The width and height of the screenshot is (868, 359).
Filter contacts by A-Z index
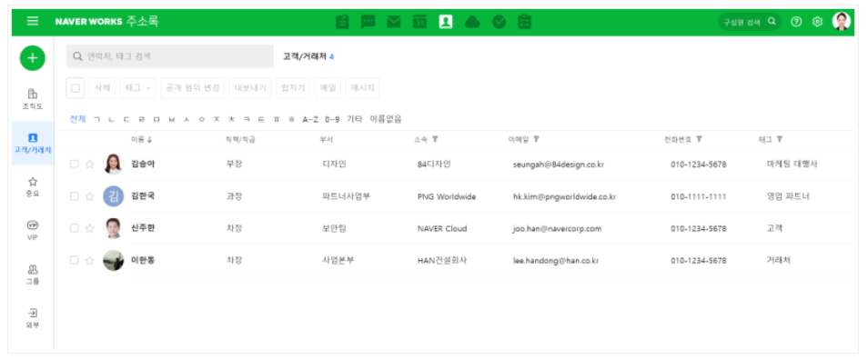tap(310, 119)
